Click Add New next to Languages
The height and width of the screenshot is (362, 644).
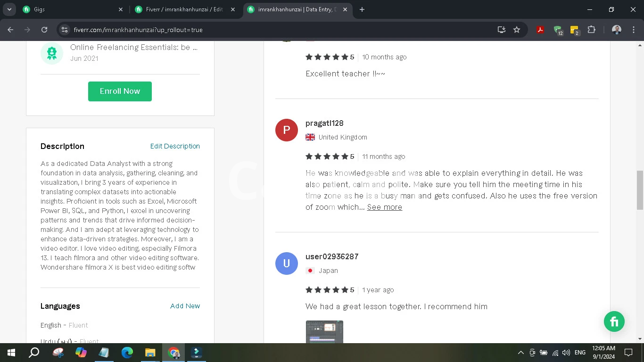pyautogui.click(x=185, y=306)
